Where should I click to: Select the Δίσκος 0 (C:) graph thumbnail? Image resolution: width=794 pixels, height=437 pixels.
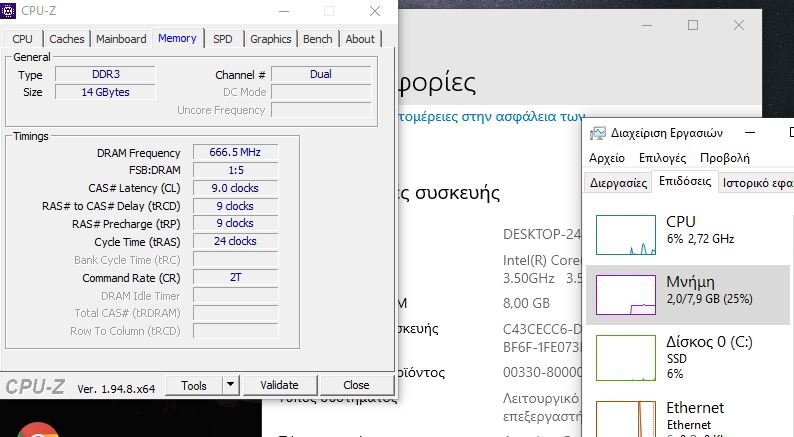tap(626, 357)
